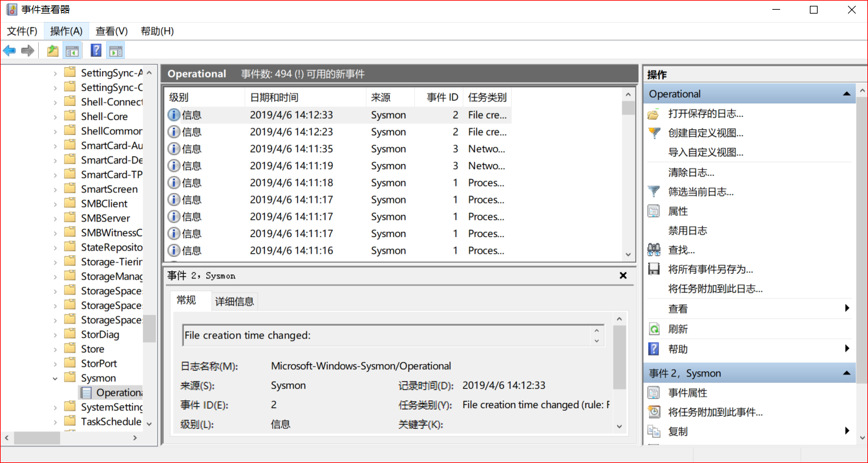Click 导入自定义视图... action
868x463 pixels.
(x=706, y=152)
